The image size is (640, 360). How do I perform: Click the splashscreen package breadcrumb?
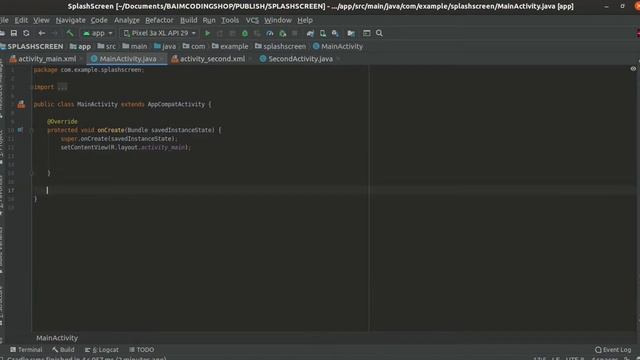tap(280, 47)
